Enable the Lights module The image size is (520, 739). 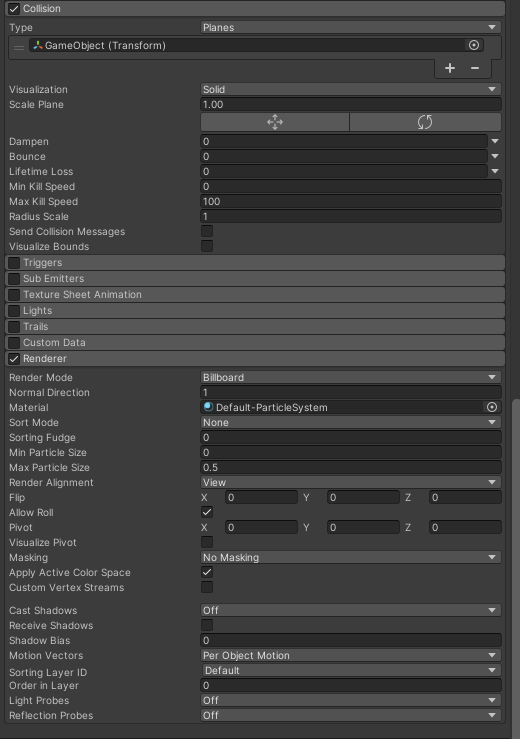pyautogui.click(x=14, y=311)
